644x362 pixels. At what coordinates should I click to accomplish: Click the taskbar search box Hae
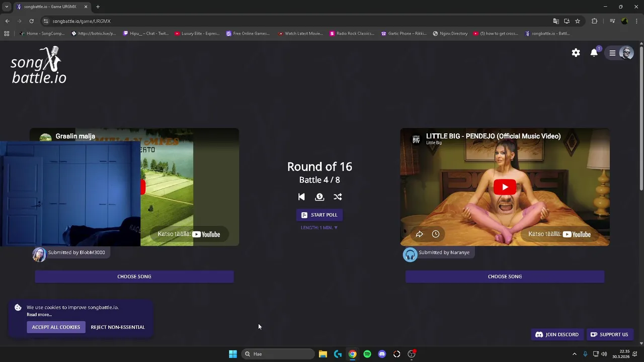[x=278, y=354]
